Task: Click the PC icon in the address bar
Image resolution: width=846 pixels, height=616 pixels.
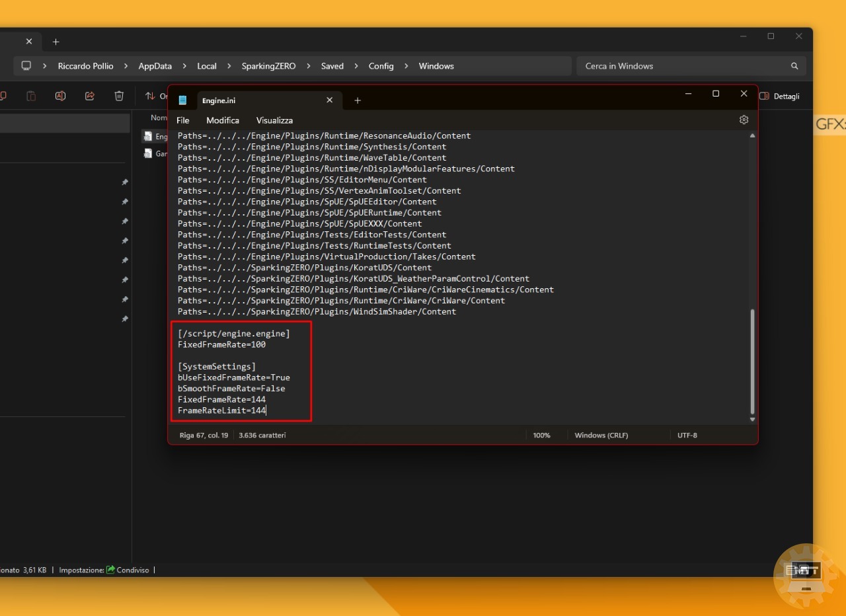Action: coord(26,66)
